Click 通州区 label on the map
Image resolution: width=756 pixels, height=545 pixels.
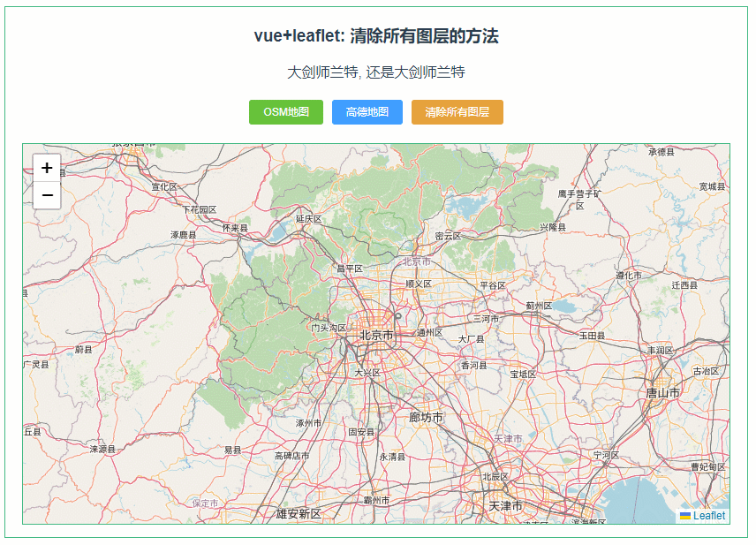click(x=429, y=333)
